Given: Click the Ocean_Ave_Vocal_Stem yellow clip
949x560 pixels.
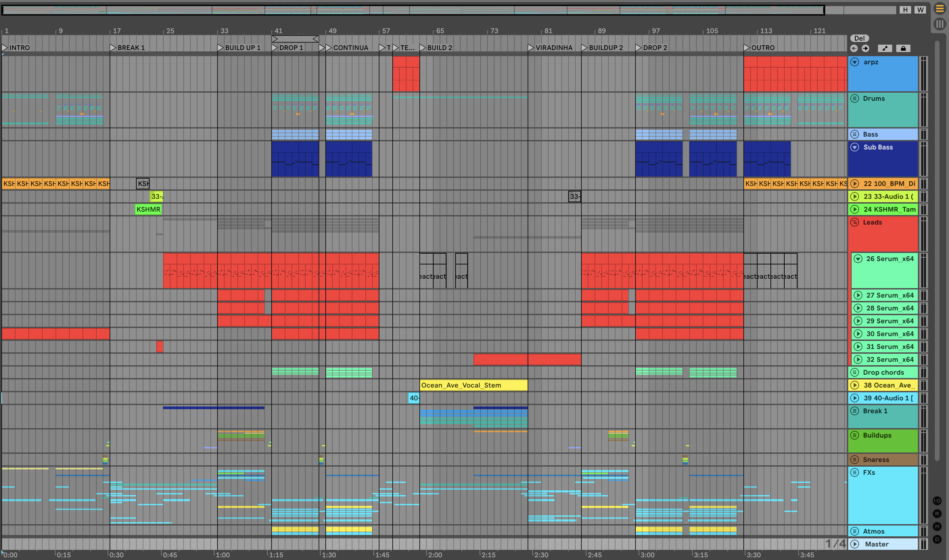Looking at the screenshot, I should (x=473, y=385).
